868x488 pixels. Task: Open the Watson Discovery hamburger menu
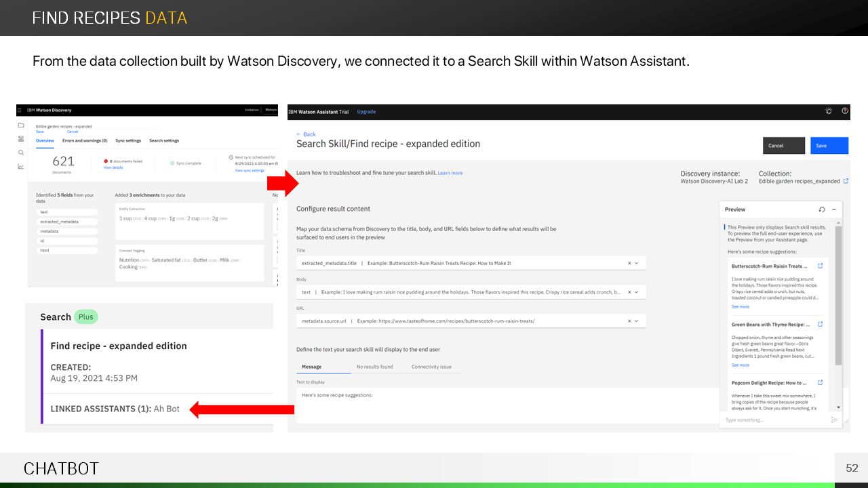pyautogui.click(x=20, y=110)
